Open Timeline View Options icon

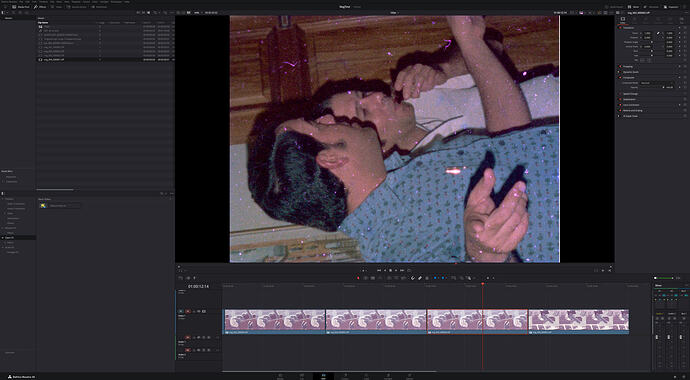[180, 278]
